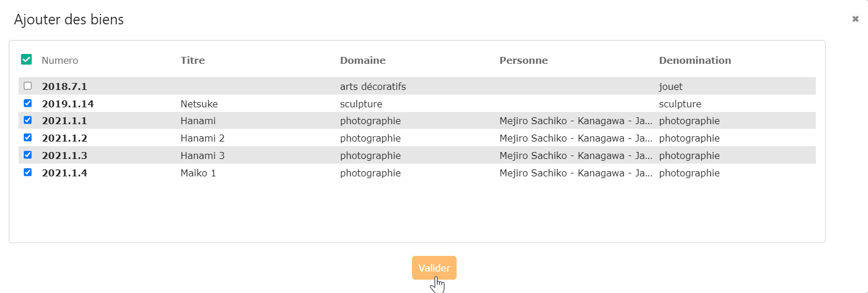This screenshot has width=868, height=293.
Task: Select the Maiko 1 row title
Action: tap(198, 173)
